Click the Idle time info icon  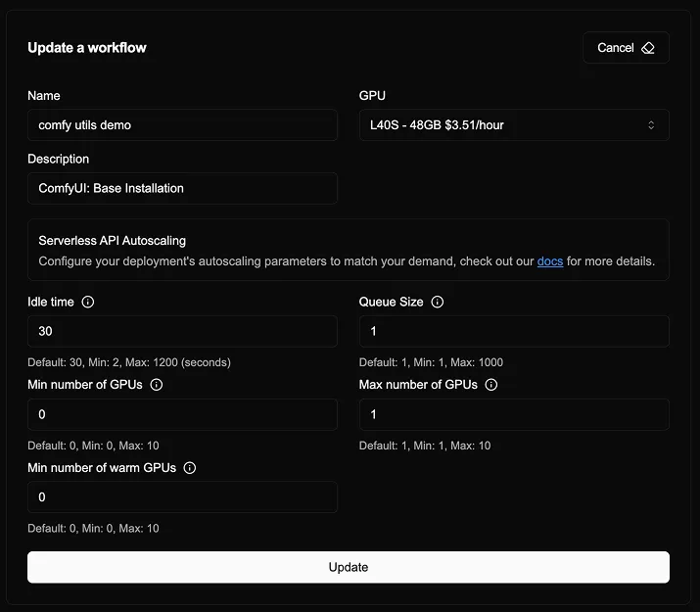tap(88, 302)
